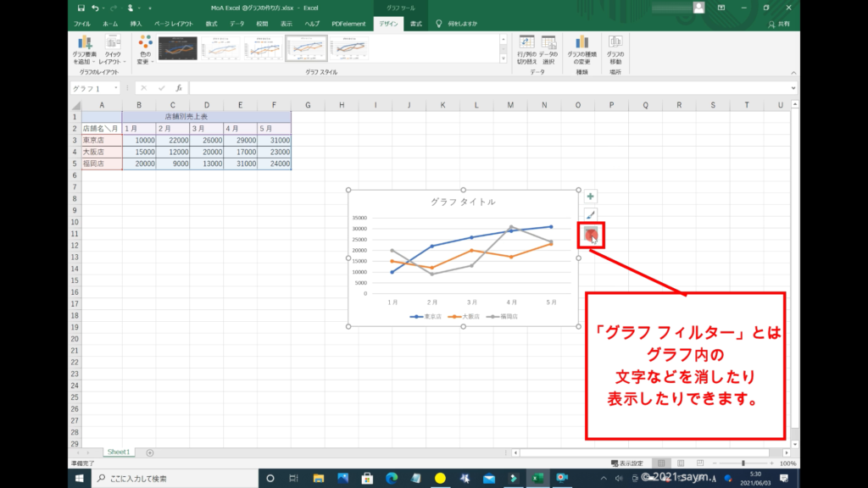Expand the クイックレイアウト options

[x=112, y=49]
